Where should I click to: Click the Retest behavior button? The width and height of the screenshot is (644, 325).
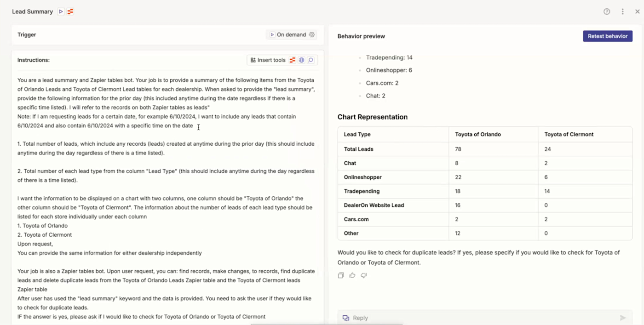[608, 36]
